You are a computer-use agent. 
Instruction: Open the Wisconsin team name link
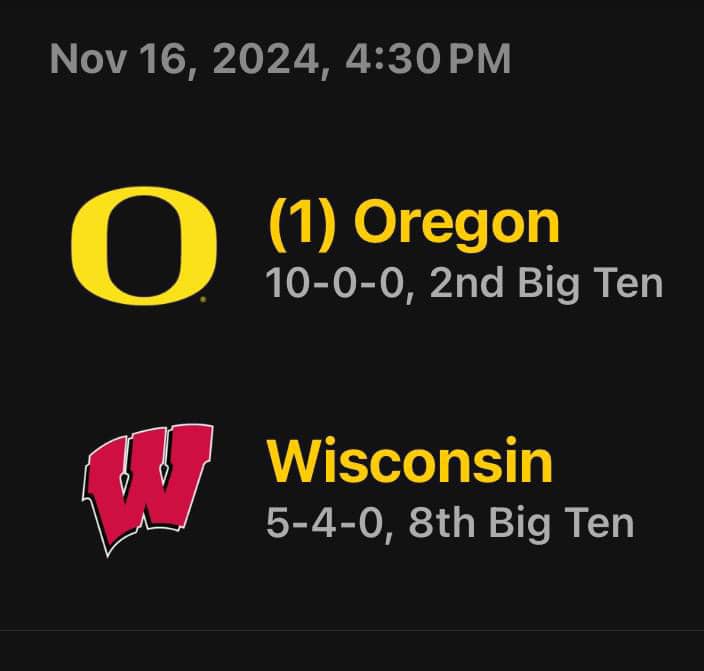(x=409, y=460)
